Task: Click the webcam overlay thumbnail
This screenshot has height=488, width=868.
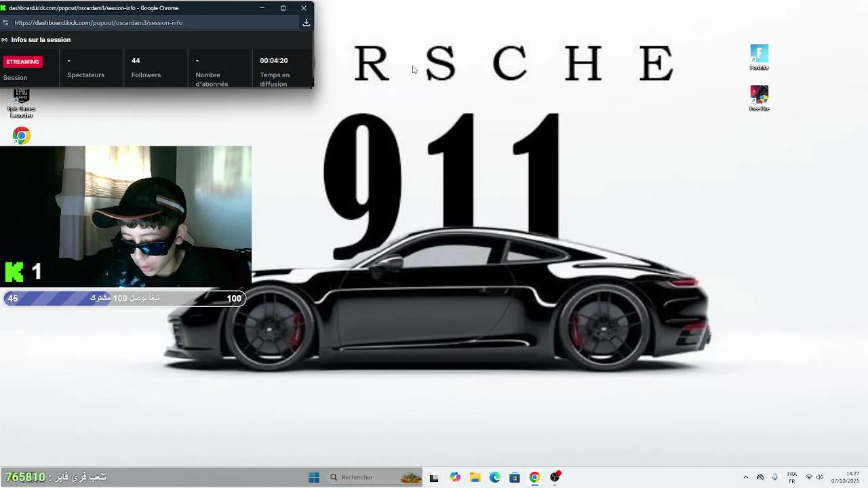Action: [125, 217]
